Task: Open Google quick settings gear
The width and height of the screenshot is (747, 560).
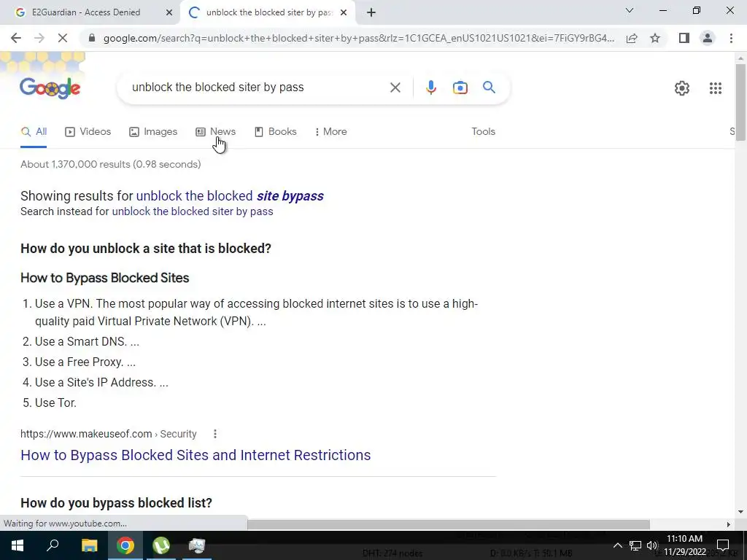Action: [682, 88]
